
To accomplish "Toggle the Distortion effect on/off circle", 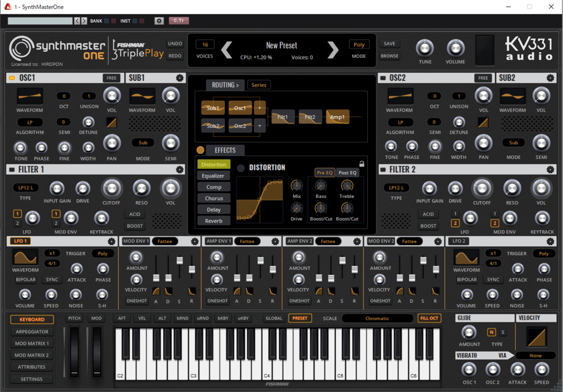I will tap(241, 168).
